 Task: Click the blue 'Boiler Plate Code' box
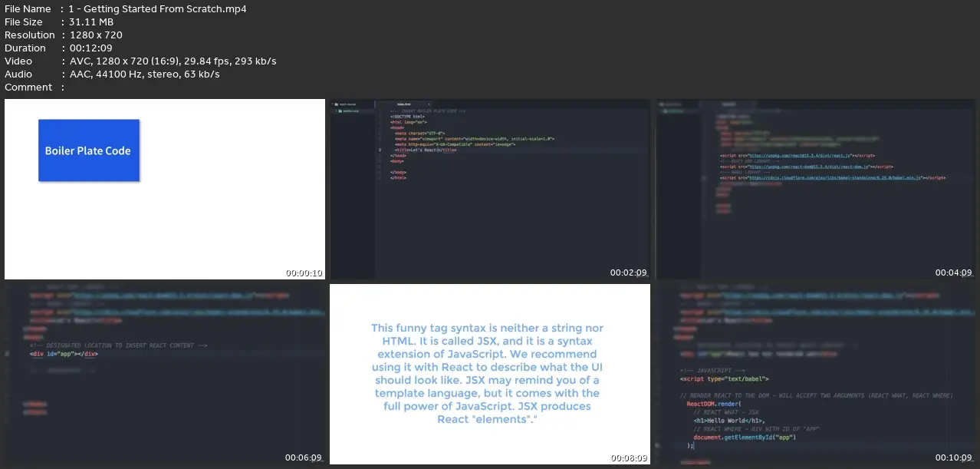[89, 150]
